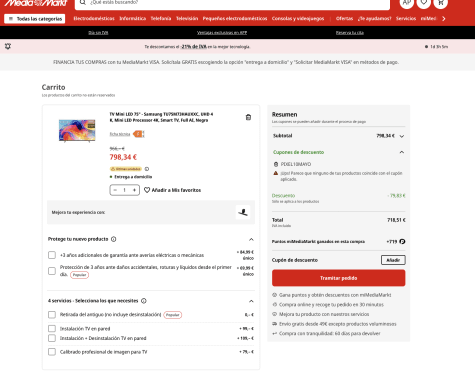Click the search magnifier icon

tap(83, 3)
